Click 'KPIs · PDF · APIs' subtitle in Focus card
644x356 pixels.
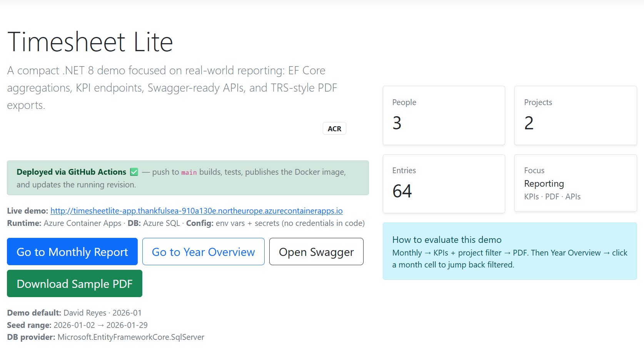pos(552,197)
